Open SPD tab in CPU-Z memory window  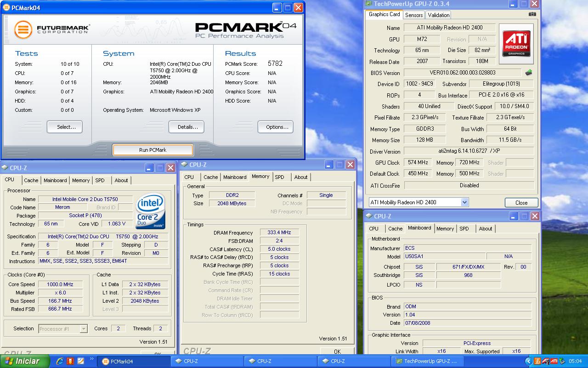click(280, 177)
